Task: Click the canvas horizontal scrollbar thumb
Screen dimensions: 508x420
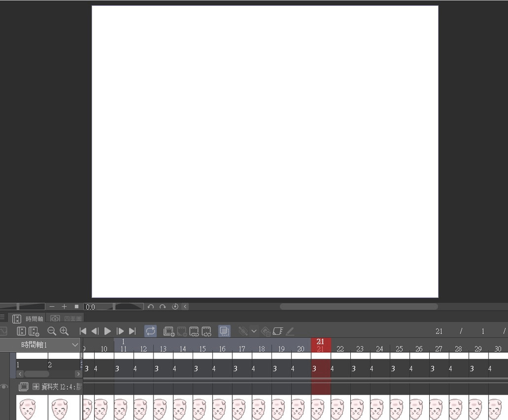Action: pyautogui.click(x=359, y=306)
